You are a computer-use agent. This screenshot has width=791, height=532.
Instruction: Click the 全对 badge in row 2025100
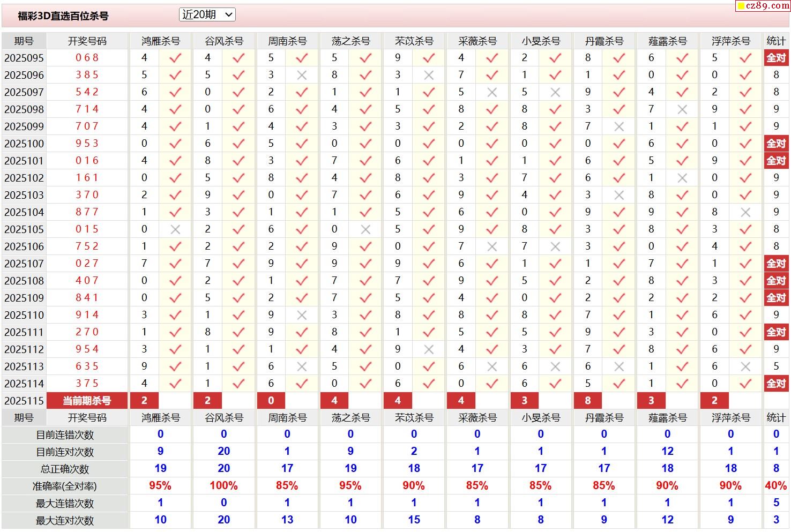[776, 144]
